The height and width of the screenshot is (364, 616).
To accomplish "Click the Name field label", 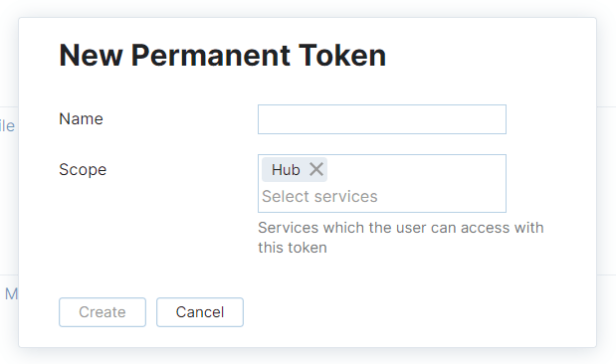I will tap(81, 119).
